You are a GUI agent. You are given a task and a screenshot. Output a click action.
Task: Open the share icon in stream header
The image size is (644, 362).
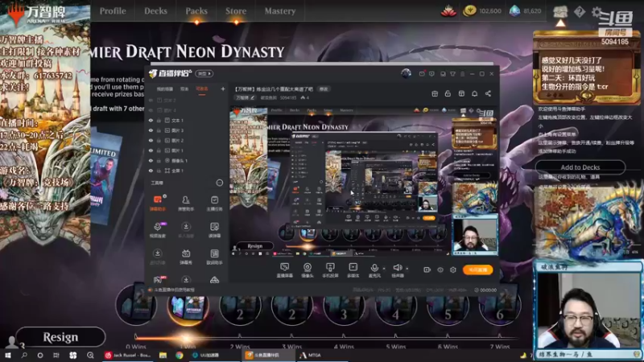(x=488, y=93)
